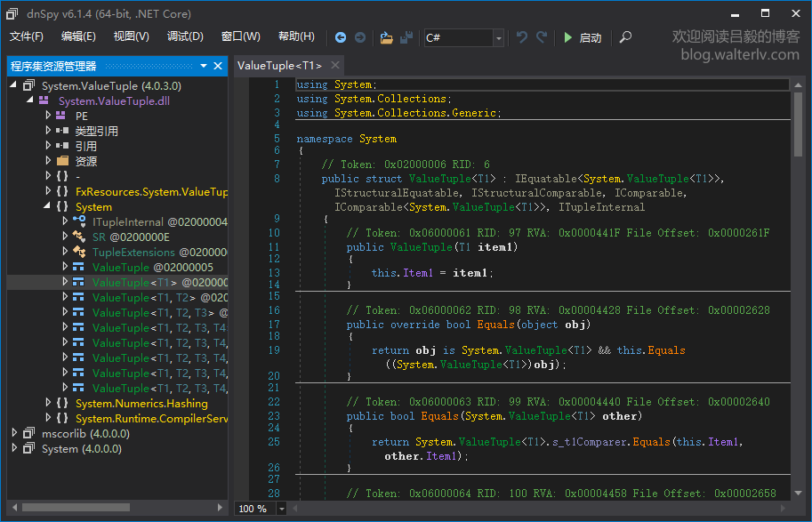Click the editor scroll up arrow
812x522 pixels.
click(x=798, y=84)
